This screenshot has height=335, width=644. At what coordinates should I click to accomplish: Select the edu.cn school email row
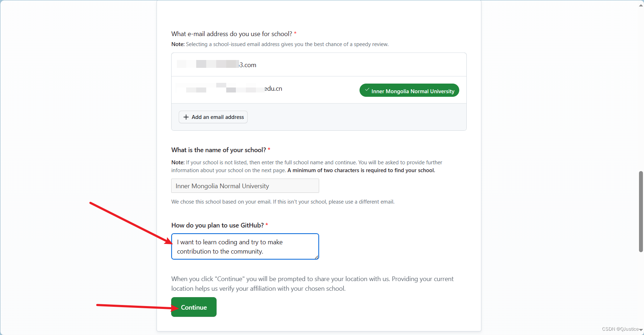pos(250,89)
